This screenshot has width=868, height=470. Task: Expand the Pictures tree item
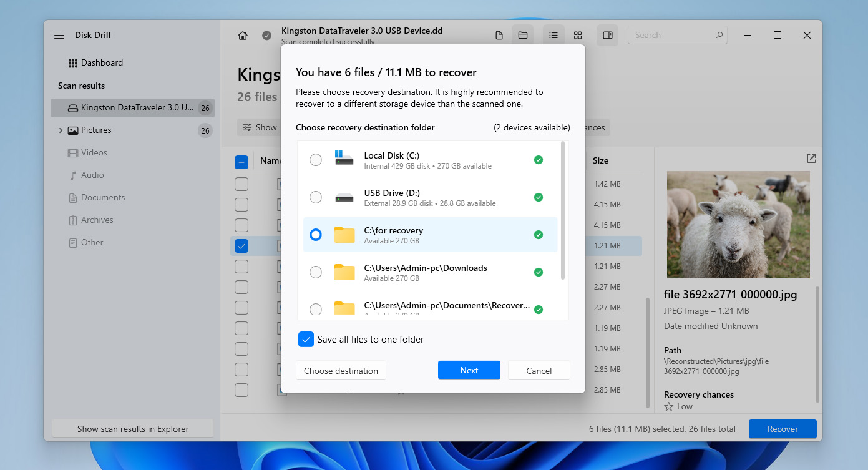coord(61,130)
